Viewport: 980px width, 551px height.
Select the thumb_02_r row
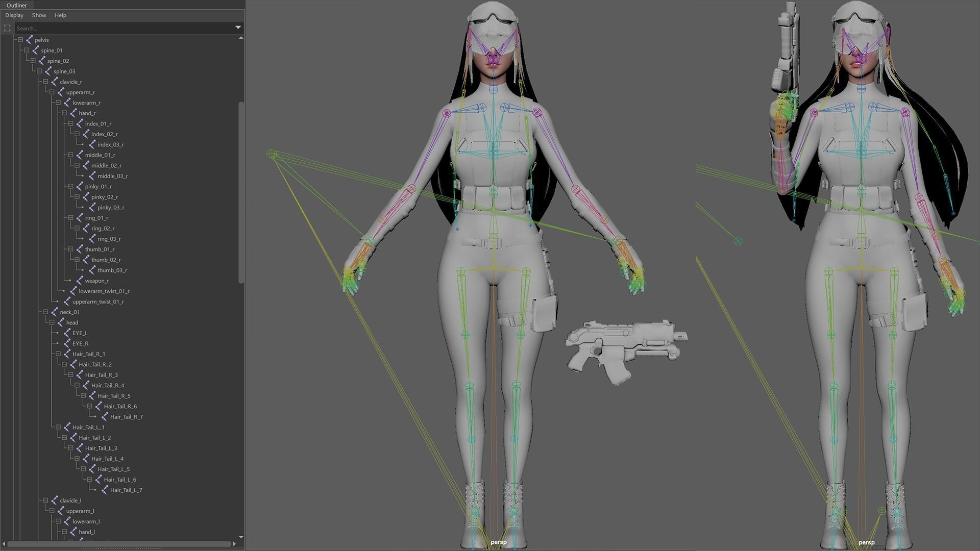click(106, 260)
